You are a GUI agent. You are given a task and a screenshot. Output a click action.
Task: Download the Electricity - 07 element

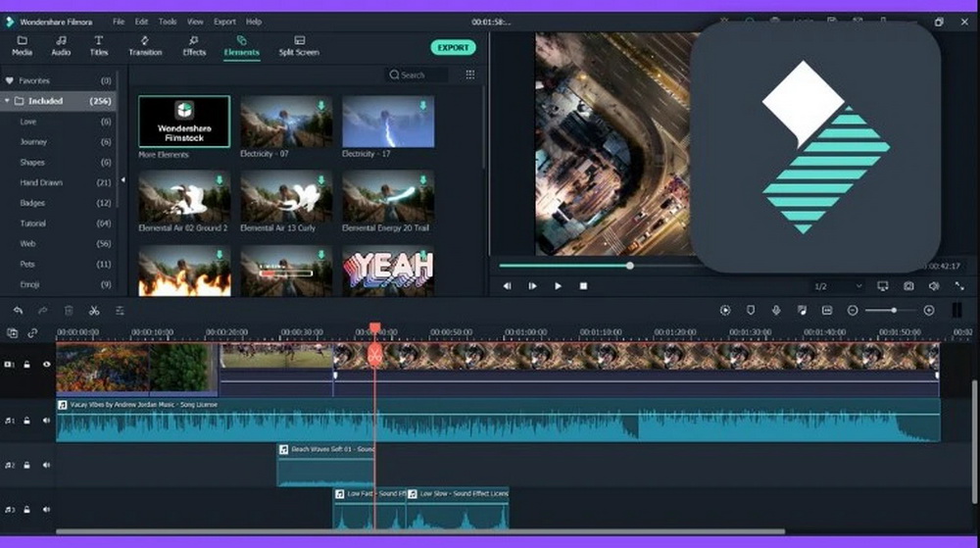coord(321,106)
